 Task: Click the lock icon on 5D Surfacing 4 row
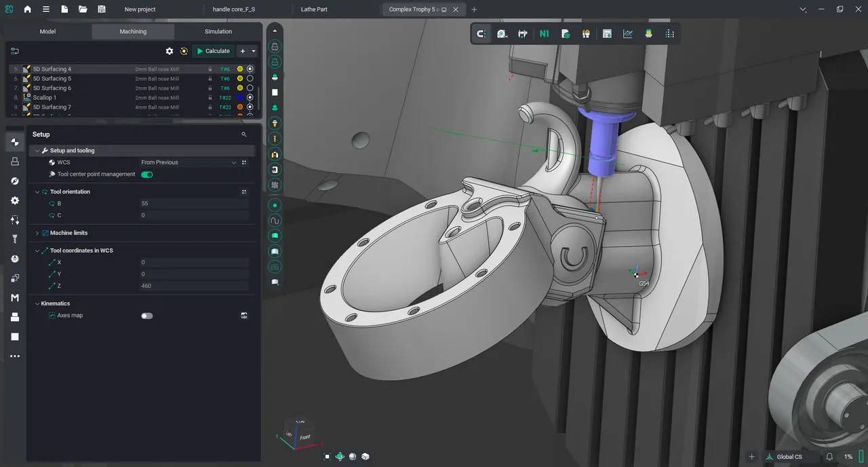210,69
